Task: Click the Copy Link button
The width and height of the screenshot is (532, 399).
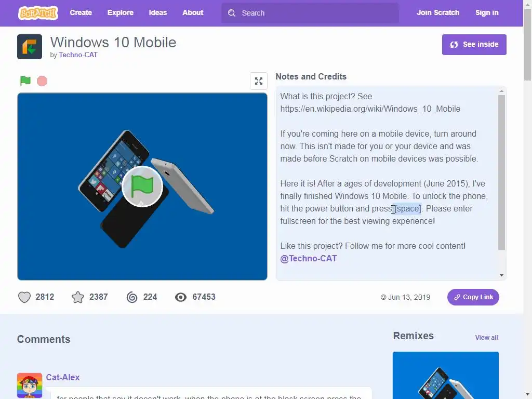Action: point(473,297)
